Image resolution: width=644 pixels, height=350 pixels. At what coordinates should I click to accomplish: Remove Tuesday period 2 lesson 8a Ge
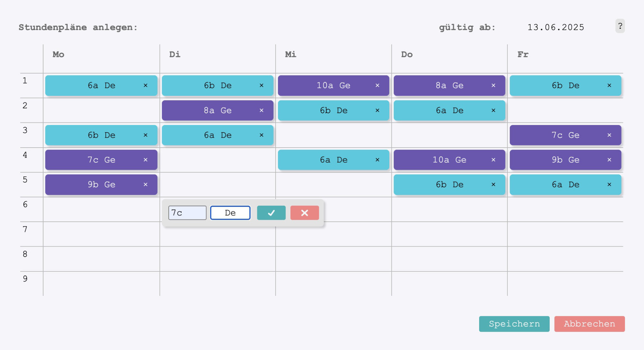pyautogui.click(x=261, y=110)
